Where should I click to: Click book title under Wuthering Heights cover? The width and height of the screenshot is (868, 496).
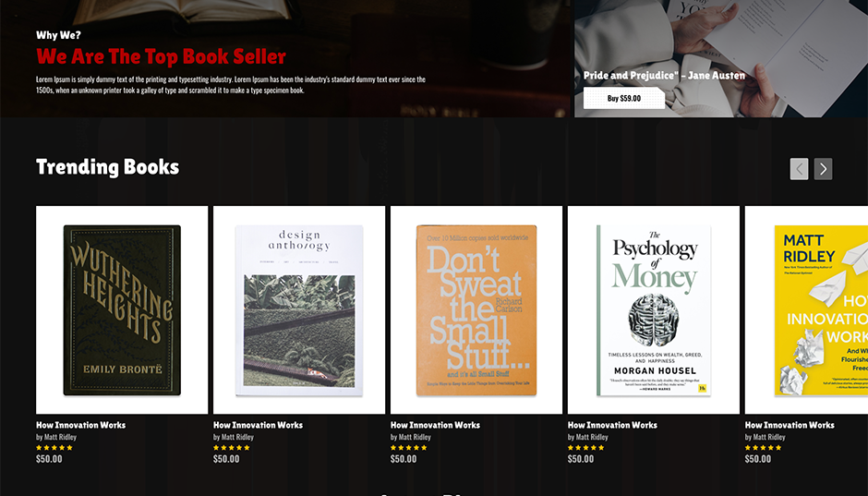tap(80, 425)
